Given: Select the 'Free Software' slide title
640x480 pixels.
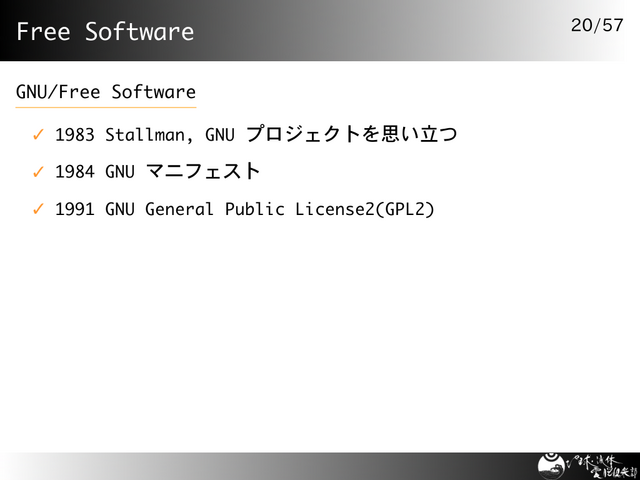Looking at the screenshot, I should 105,32.
